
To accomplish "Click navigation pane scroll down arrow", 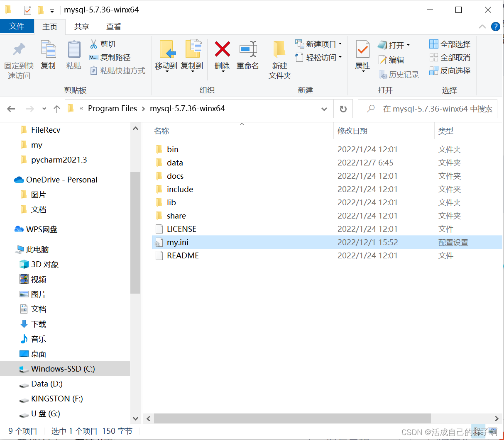I will pos(135,418).
